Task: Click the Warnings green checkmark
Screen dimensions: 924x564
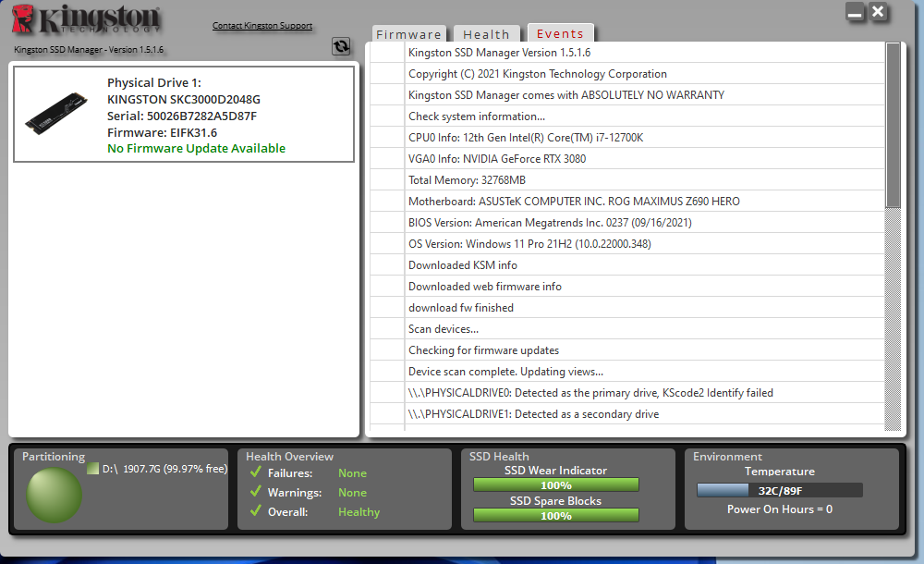Action: pyautogui.click(x=255, y=492)
